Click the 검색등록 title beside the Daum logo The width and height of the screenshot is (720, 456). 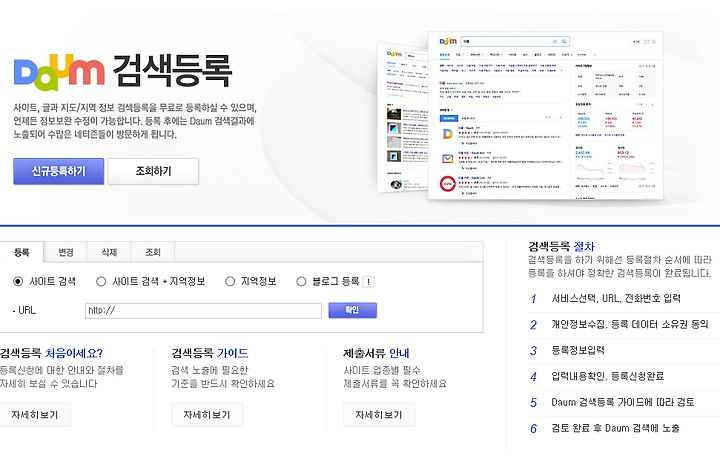coord(172,71)
